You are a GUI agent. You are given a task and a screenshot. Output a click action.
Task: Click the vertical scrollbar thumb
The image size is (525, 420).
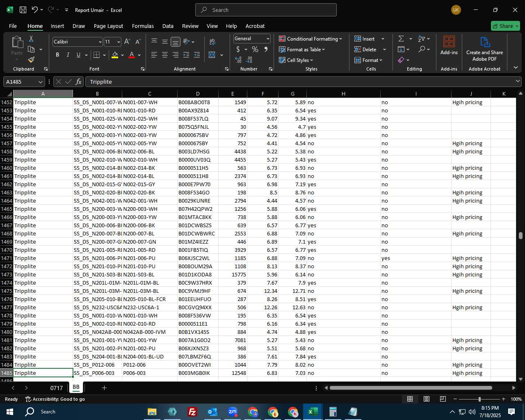click(520, 235)
